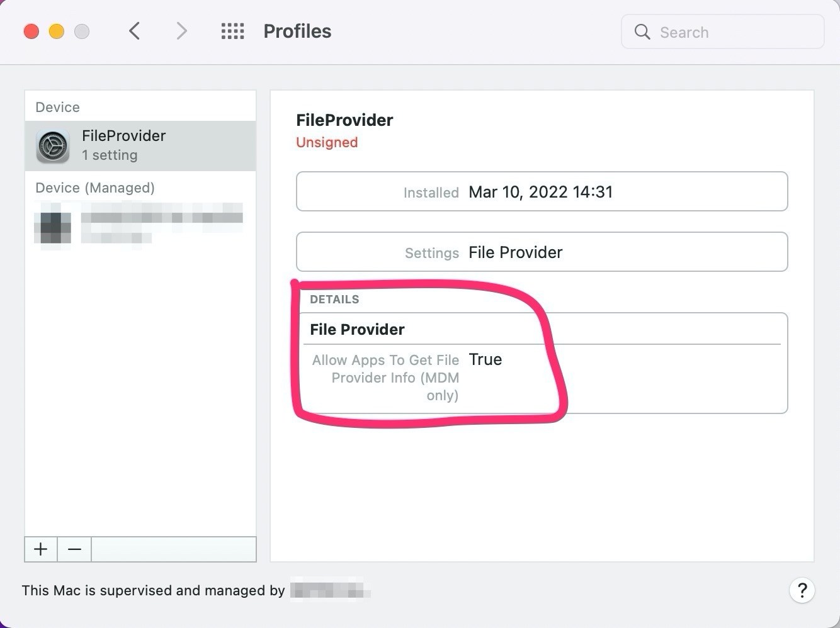Click the File Provider details heading

(357, 329)
